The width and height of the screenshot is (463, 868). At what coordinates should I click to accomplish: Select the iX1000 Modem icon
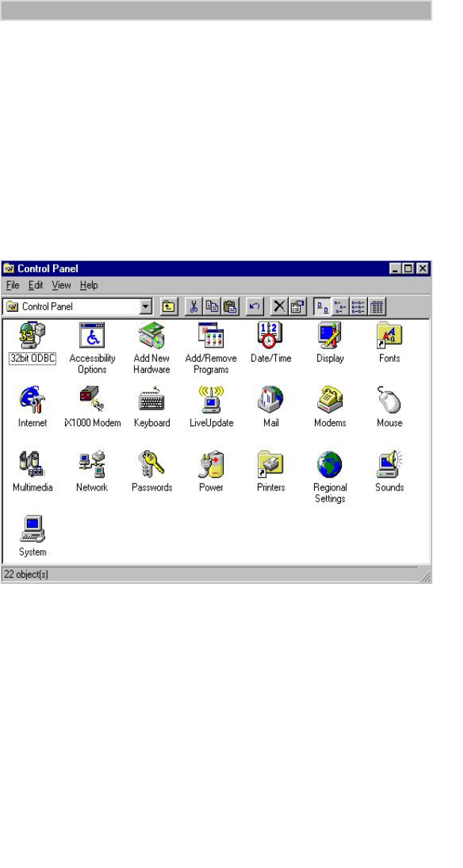click(92, 400)
